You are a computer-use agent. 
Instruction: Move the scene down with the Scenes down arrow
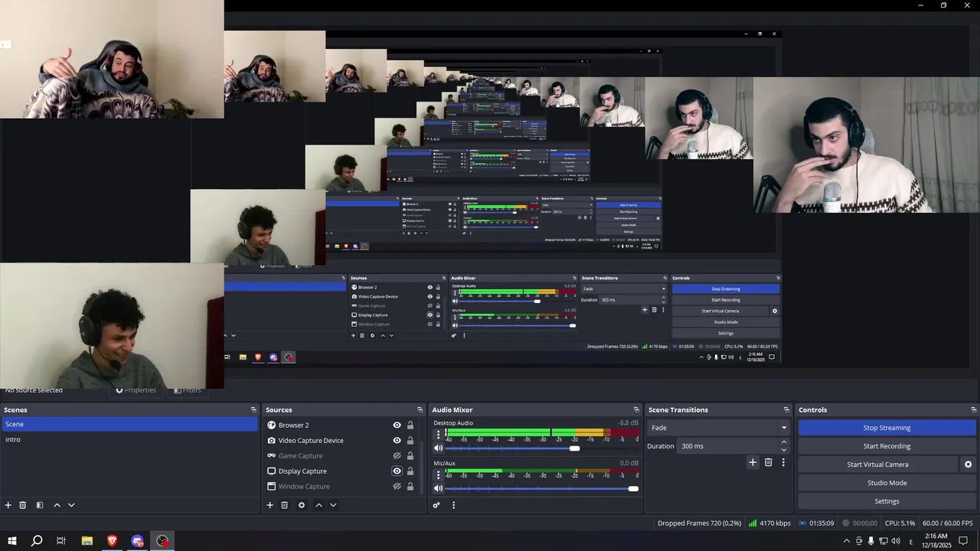[x=71, y=505]
